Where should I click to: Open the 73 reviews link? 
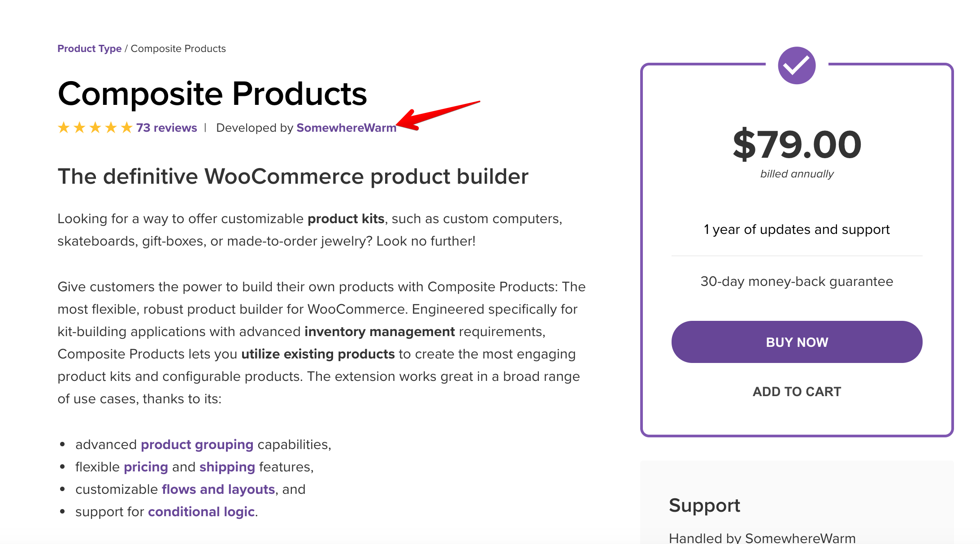[x=166, y=128]
